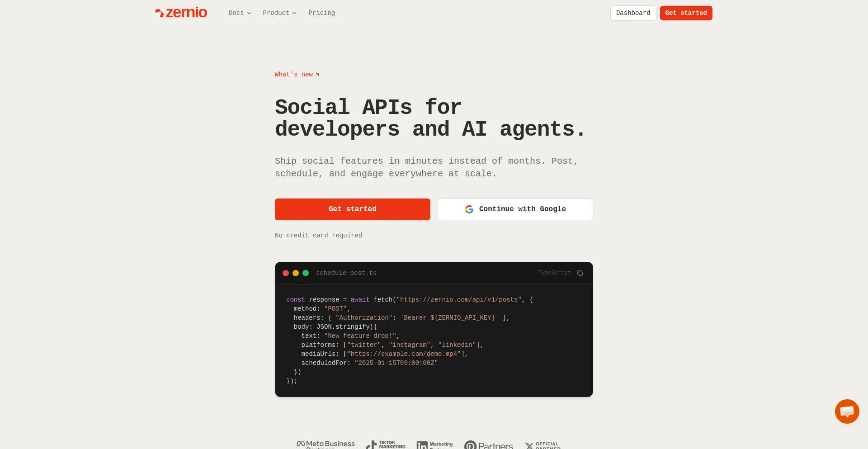Copy the schedule-post.ts code snippet
Viewport: 868px width, 449px height.
[580, 273]
